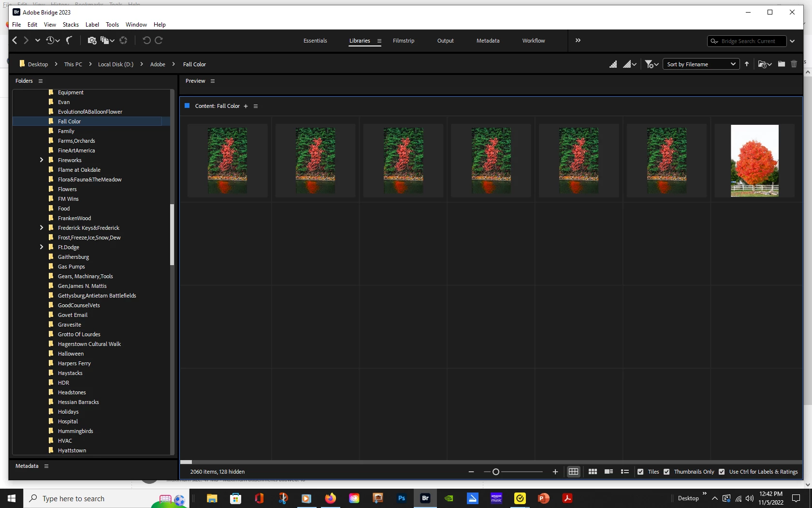The height and width of the screenshot is (508, 812).
Task: Click the delete trash icon
Action: click(x=794, y=64)
